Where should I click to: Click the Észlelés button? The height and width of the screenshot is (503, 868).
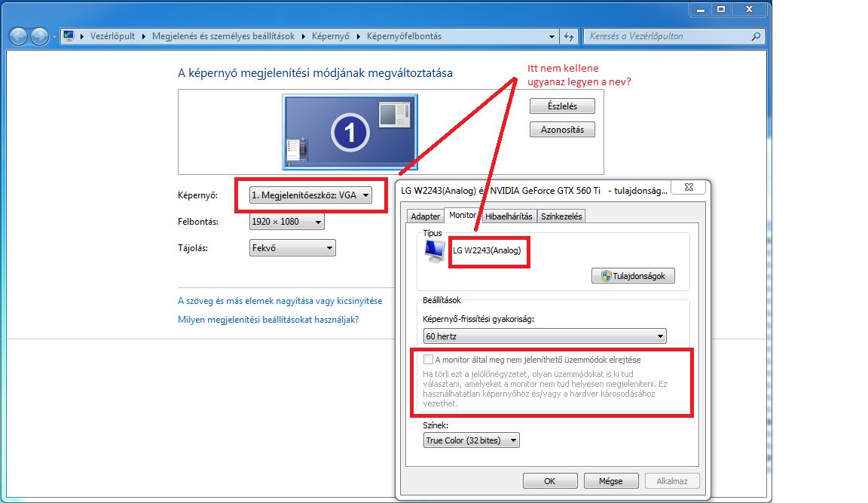562,106
